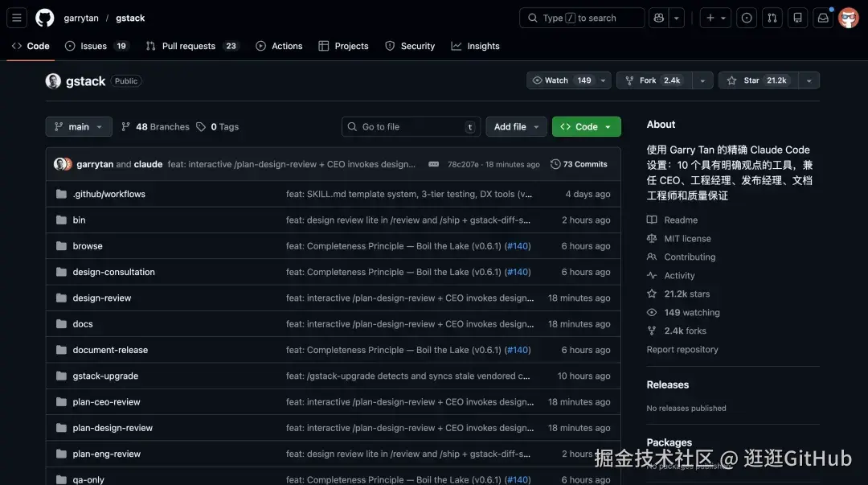Open the bin folder

[x=79, y=220]
